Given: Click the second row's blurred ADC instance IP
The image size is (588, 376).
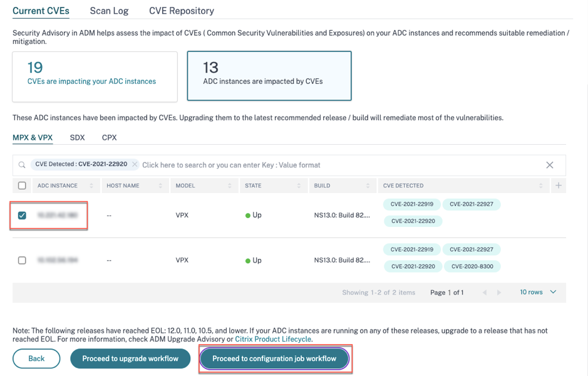Looking at the screenshot, I should pos(58,260).
